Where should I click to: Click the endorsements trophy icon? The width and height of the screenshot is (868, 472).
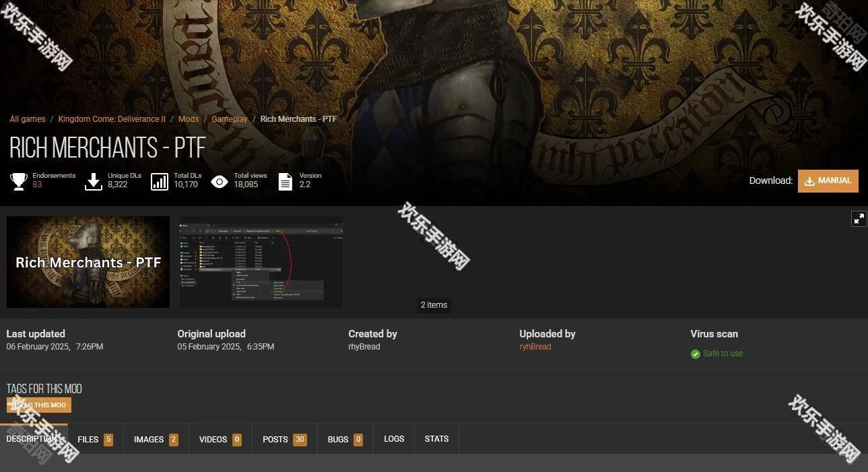coord(18,181)
